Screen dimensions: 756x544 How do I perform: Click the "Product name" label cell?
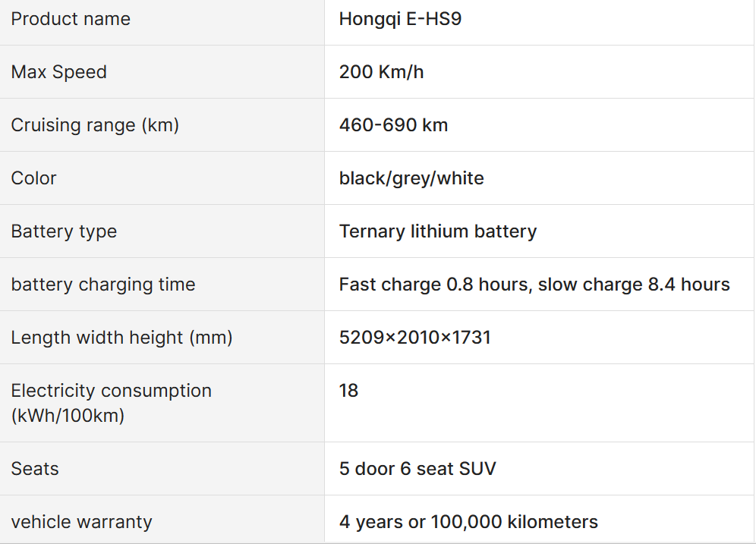tap(71, 19)
